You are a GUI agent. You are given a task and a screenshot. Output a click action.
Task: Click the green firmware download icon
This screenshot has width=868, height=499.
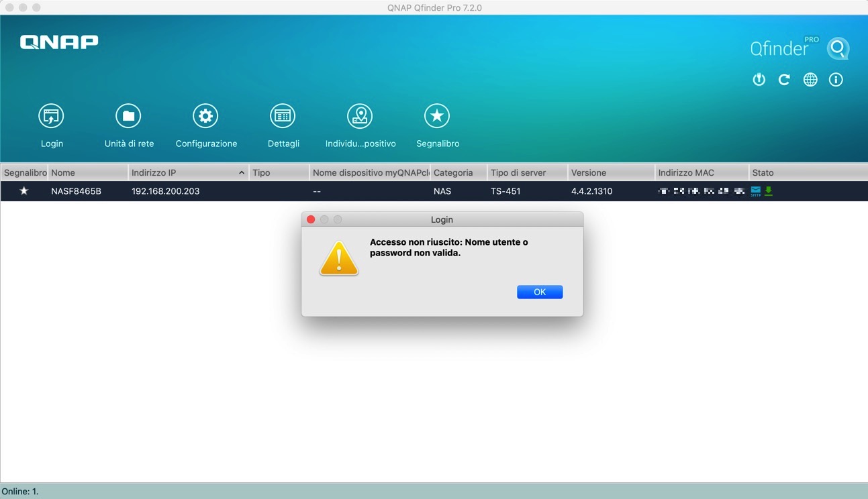click(x=769, y=191)
